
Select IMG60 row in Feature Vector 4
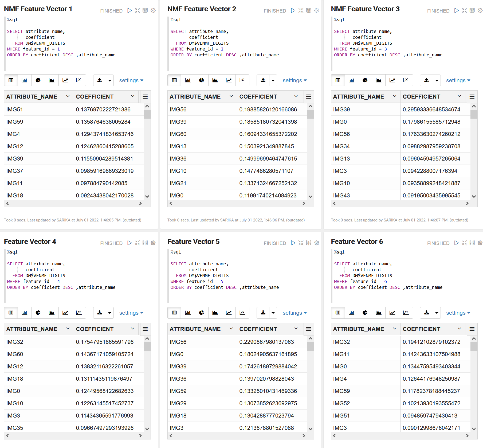point(74,354)
